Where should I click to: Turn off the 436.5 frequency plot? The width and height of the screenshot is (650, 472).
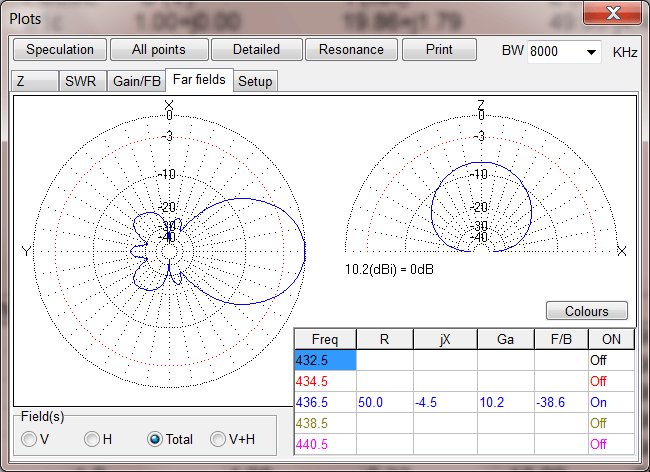[x=611, y=401]
